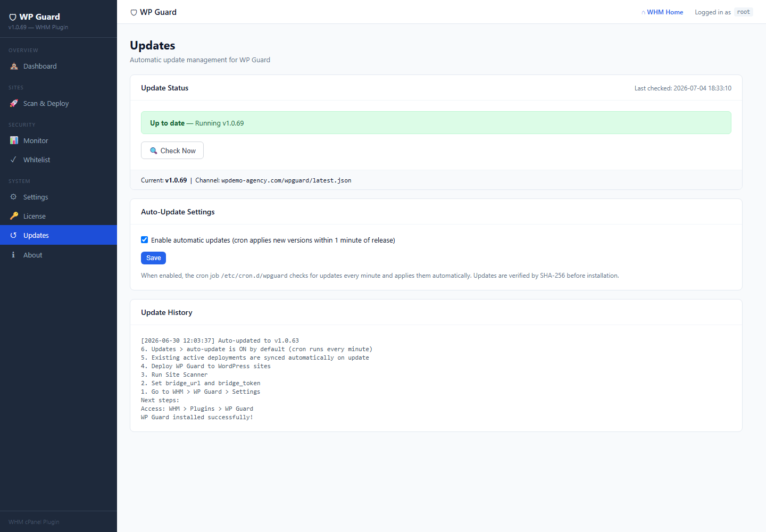Click the Whitelist checkmark icon
Image resolution: width=766 pixels, height=532 pixels.
pos(14,160)
